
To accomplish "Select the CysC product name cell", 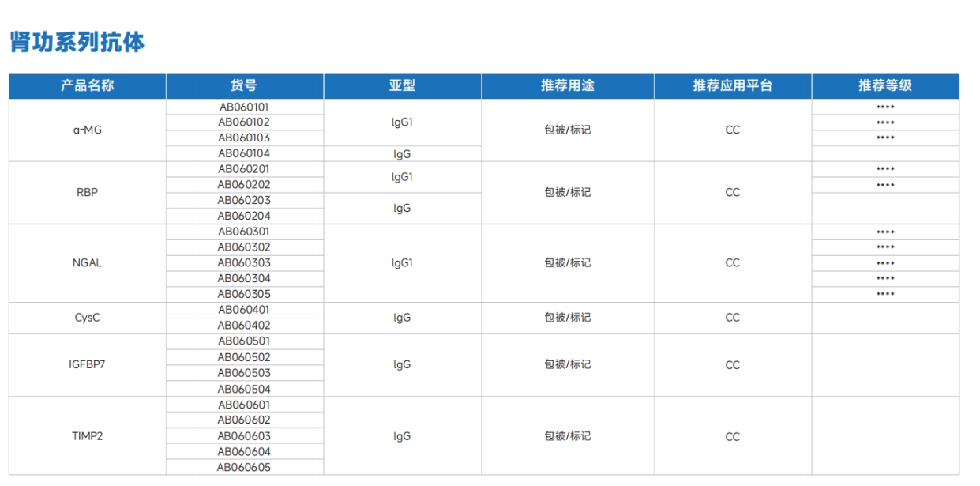I will coord(87,318).
